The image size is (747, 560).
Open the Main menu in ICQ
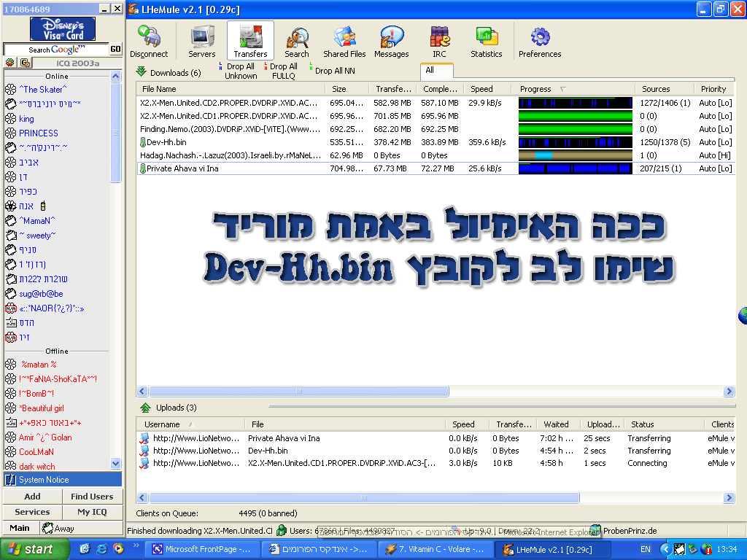(20, 528)
